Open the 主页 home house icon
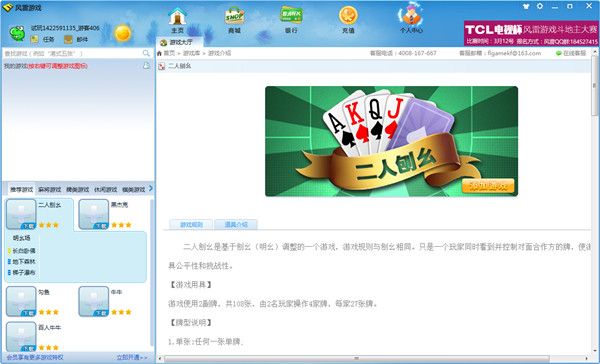 [x=178, y=16]
